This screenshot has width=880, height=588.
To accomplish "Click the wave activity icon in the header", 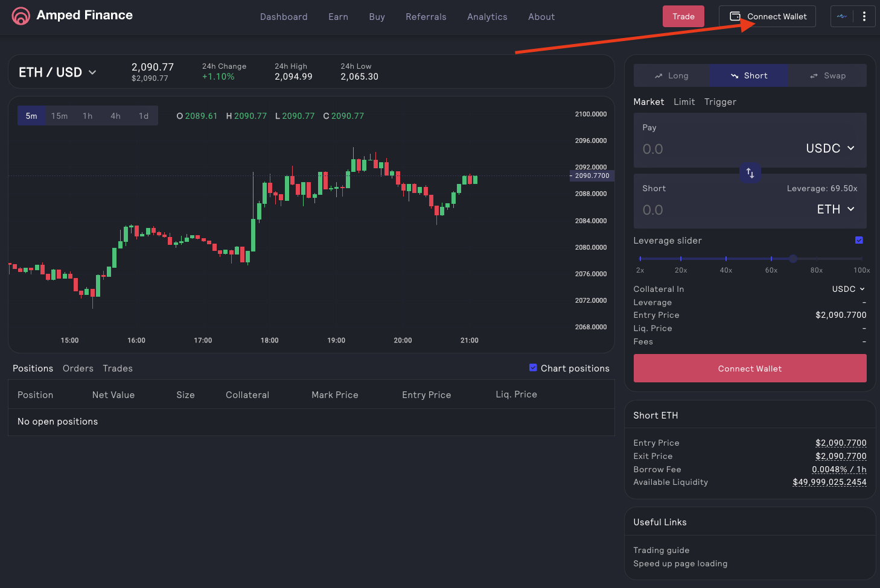I will pos(842,16).
